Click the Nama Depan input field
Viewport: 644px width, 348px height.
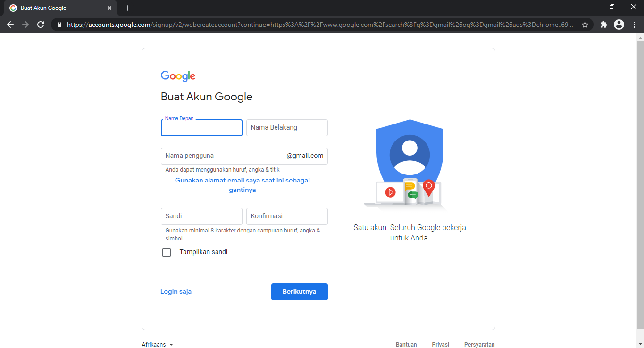click(201, 127)
